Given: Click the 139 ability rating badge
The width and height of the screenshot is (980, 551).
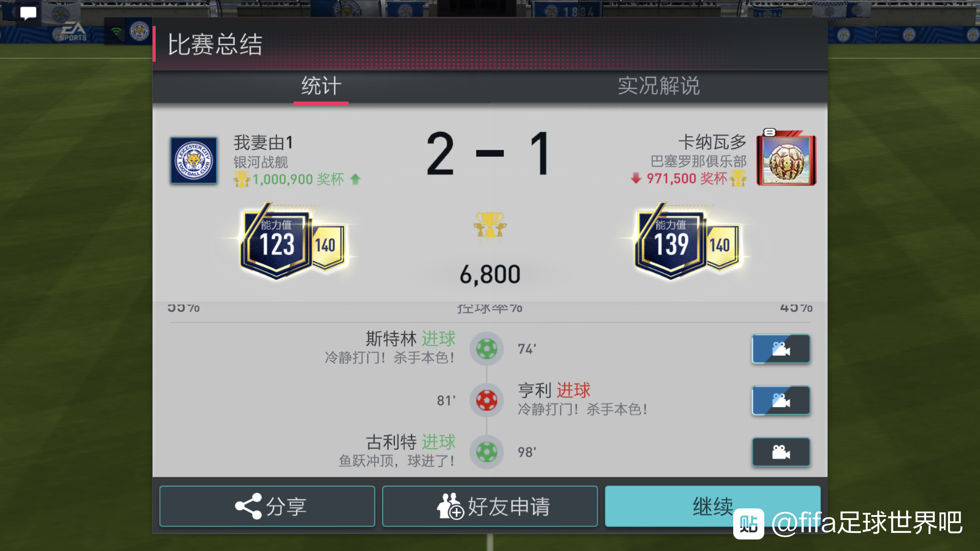Looking at the screenshot, I should [670, 243].
